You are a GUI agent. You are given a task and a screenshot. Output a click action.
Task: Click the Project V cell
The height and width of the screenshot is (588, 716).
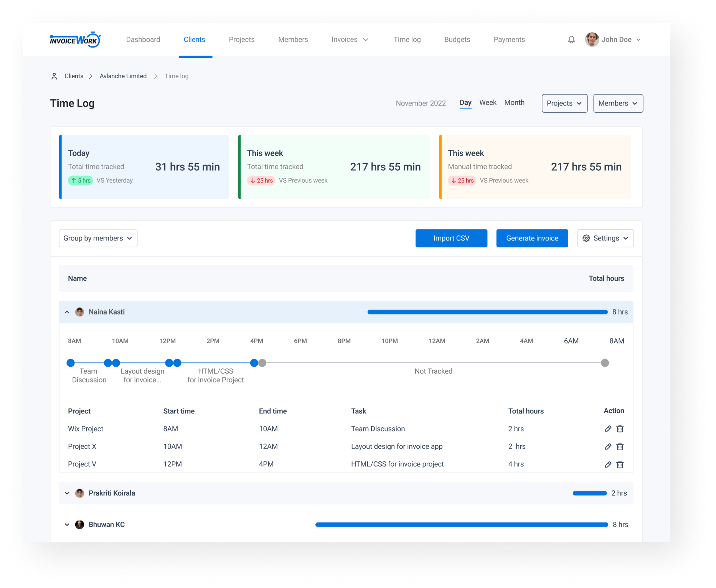tap(82, 464)
